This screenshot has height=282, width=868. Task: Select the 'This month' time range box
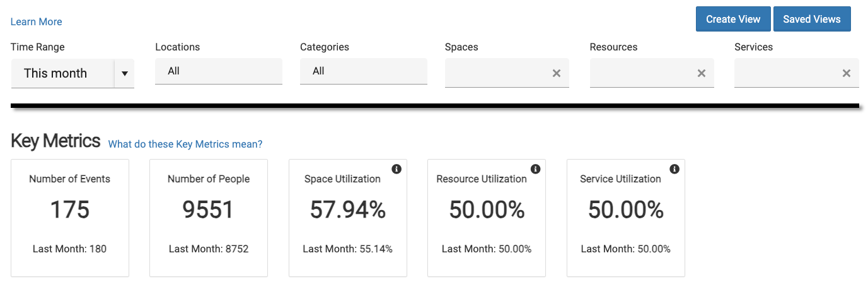point(62,73)
